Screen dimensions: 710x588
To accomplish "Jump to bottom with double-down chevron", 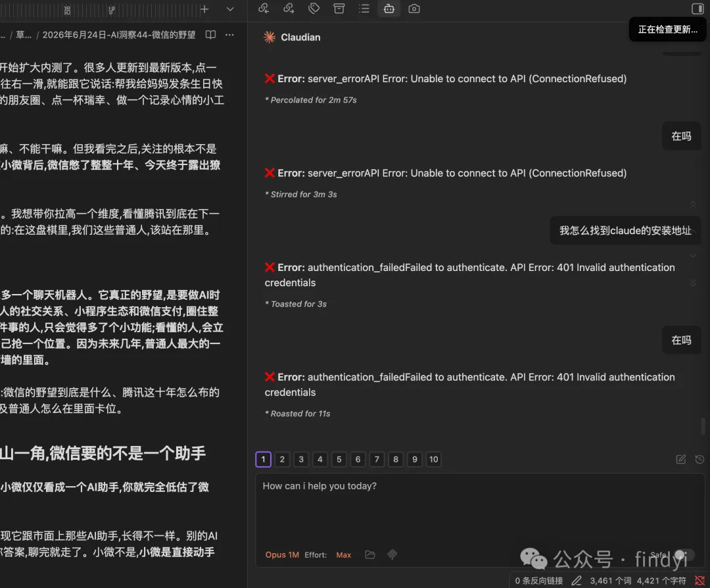I will [x=693, y=283].
